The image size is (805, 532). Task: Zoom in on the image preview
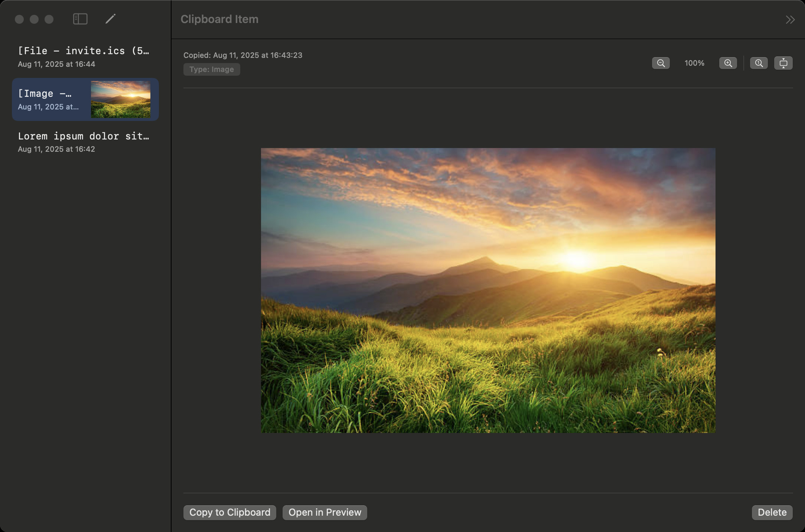click(728, 63)
